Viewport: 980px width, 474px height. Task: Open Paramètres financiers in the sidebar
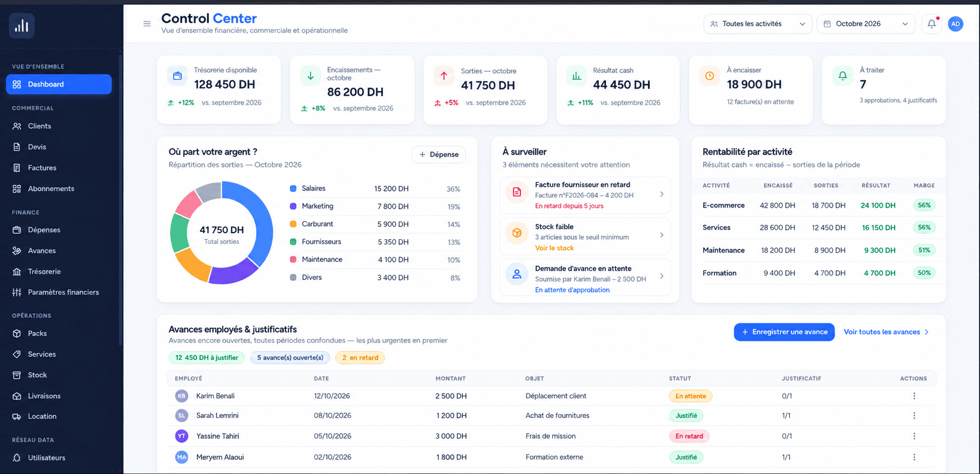59,292
